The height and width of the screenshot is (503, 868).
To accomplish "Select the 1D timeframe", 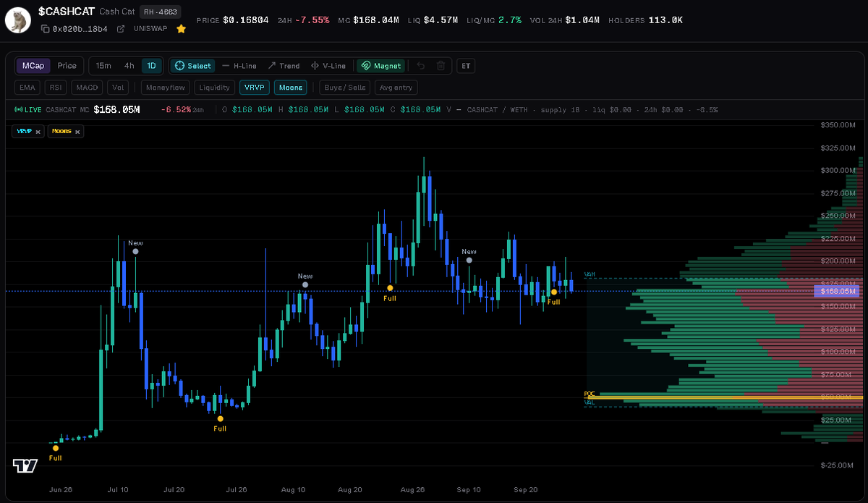I will click(152, 66).
